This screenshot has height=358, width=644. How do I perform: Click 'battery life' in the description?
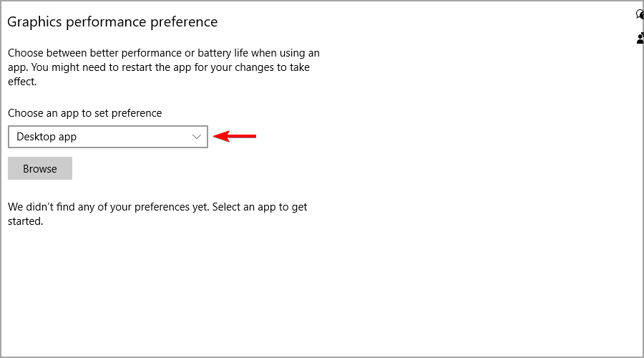pyautogui.click(x=223, y=53)
